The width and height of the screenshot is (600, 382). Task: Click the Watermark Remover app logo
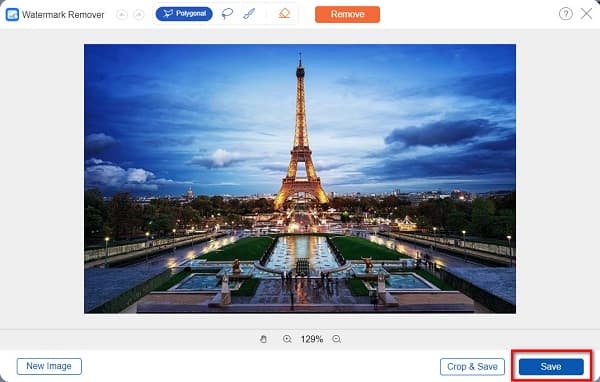point(12,15)
